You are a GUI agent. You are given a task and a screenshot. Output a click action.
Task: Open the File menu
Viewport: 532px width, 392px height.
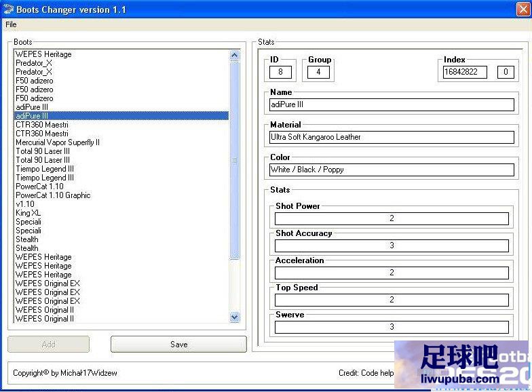pyautogui.click(x=11, y=24)
